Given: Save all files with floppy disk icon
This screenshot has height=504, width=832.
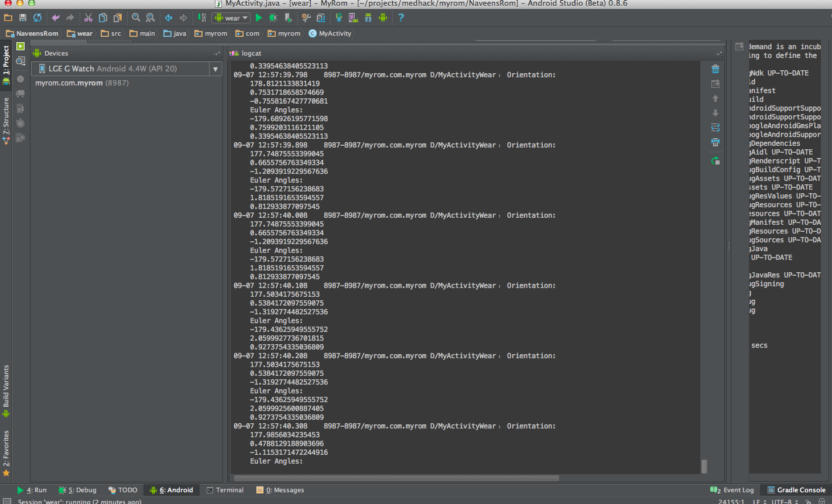Looking at the screenshot, I should (x=23, y=18).
